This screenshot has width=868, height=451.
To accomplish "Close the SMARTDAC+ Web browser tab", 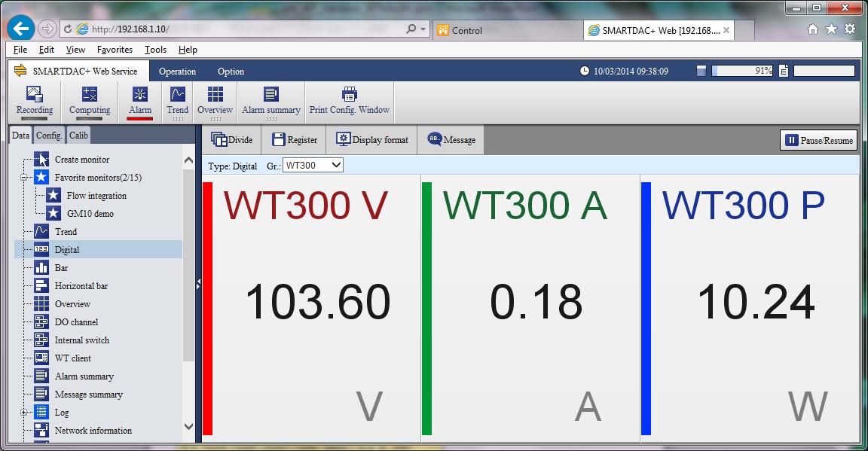I will tap(726, 30).
